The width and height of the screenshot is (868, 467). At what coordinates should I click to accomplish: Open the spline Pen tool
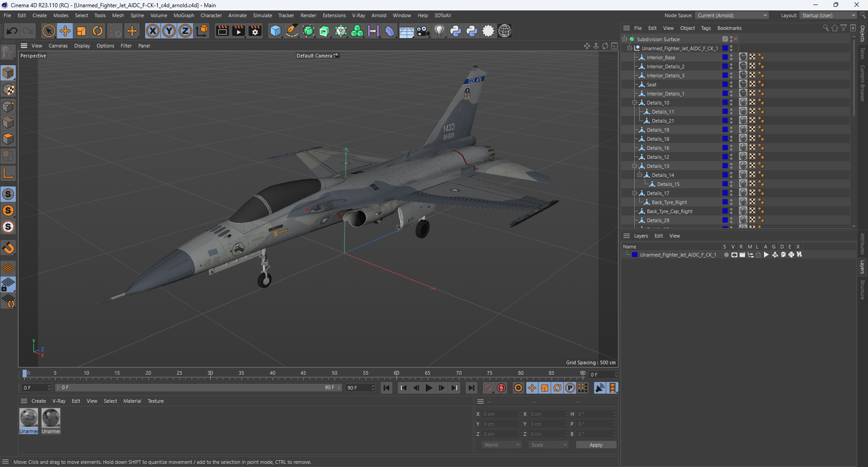tap(292, 31)
